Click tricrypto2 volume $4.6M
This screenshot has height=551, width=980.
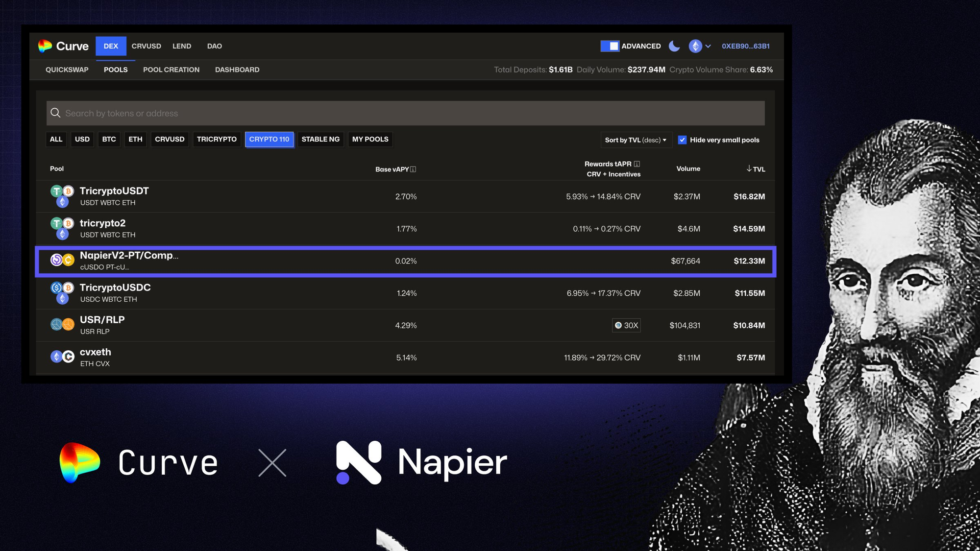point(688,229)
